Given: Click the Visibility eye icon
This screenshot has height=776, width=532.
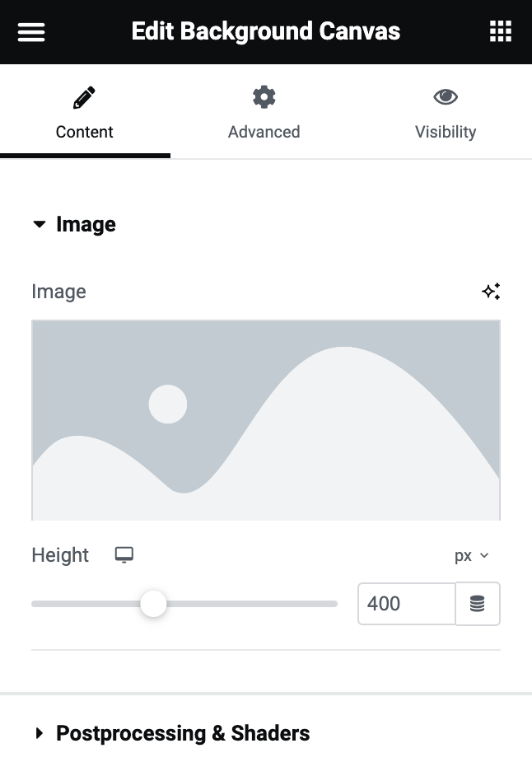Looking at the screenshot, I should click(x=446, y=96).
